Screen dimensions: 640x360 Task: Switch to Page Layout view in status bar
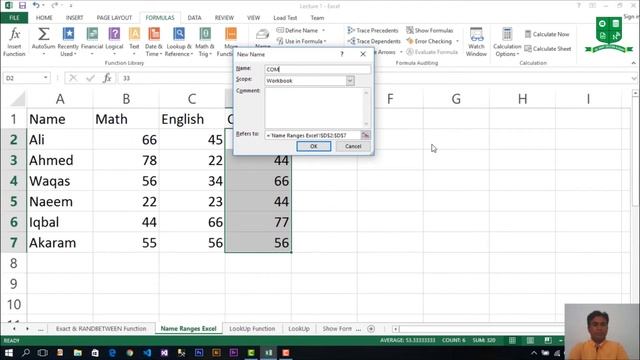pos(530,340)
